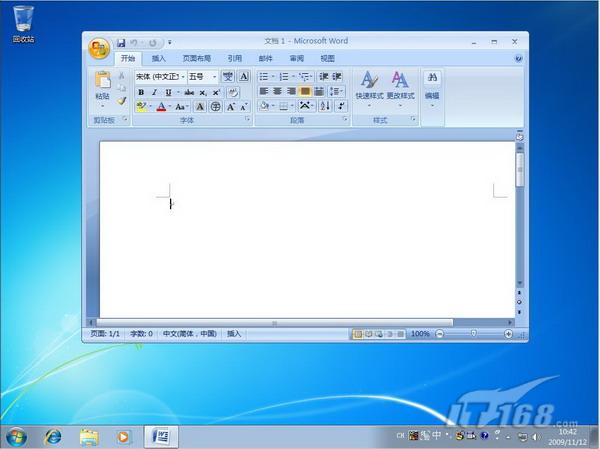Open Change Styles (更改样式) menu
Image resolution: width=600 pixels, height=449 pixels.
tap(400, 88)
